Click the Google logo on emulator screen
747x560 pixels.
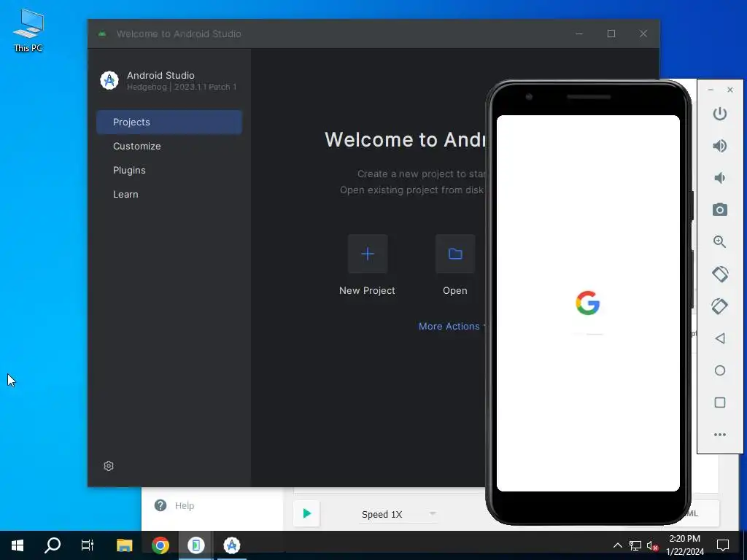587,303
